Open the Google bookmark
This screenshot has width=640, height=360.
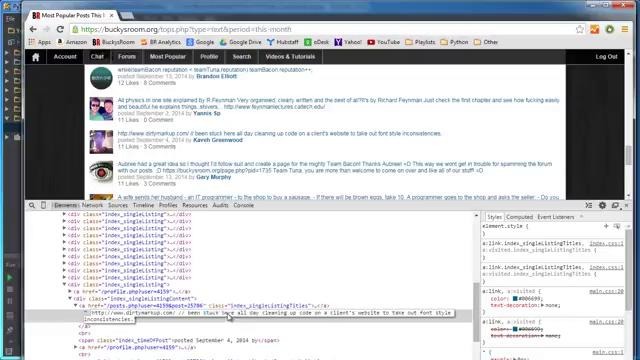pos(200,42)
